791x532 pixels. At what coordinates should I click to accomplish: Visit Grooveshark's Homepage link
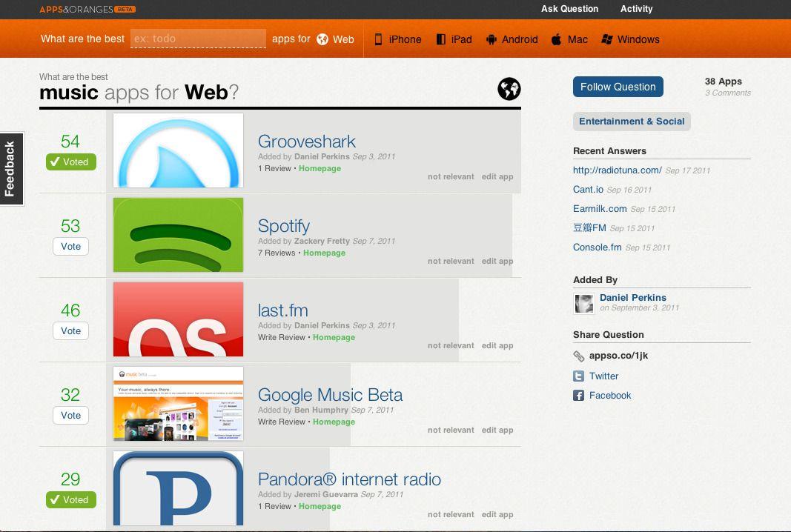point(320,168)
